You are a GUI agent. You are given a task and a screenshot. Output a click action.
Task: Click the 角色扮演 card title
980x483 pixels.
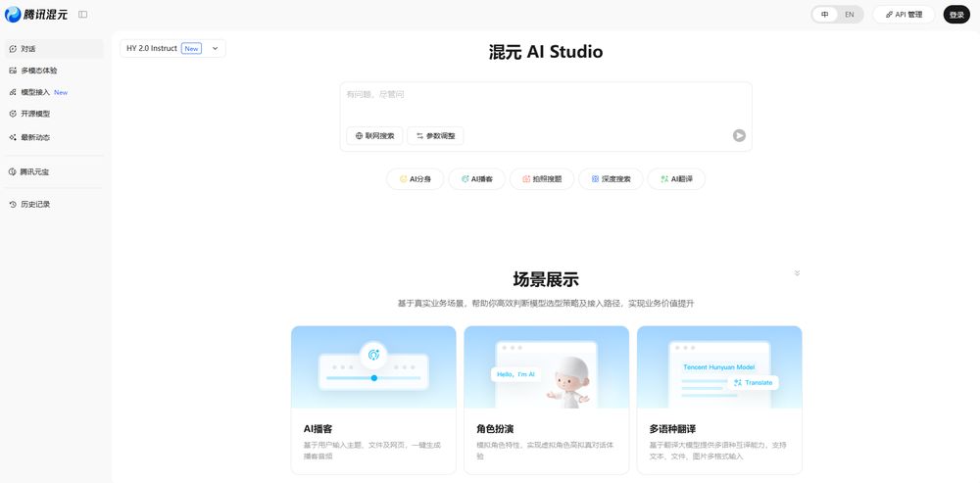coord(495,429)
